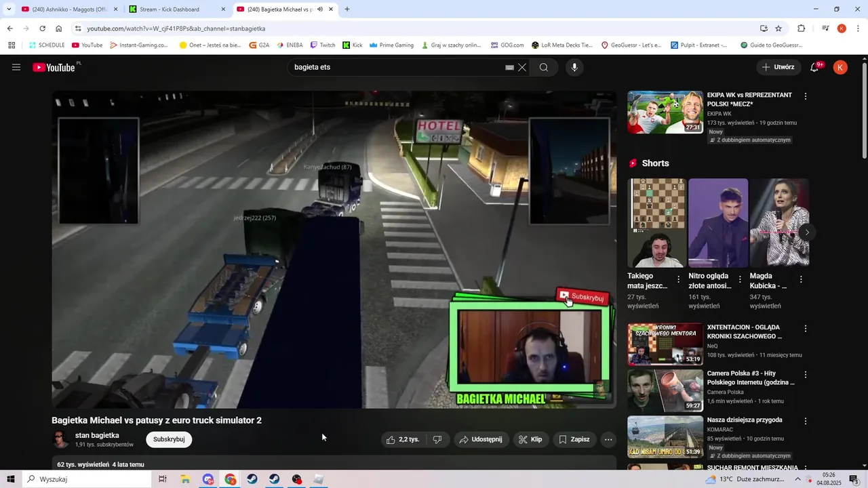This screenshot has height=488, width=868.
Task: Open the 'Nitro ogląda złote antosi...' short
Action: tap(717, 222)
